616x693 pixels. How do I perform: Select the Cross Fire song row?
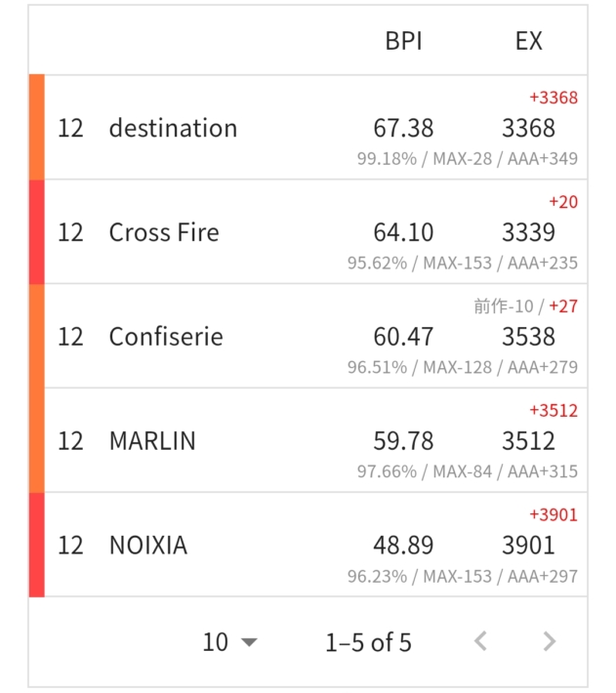point(164,232)
